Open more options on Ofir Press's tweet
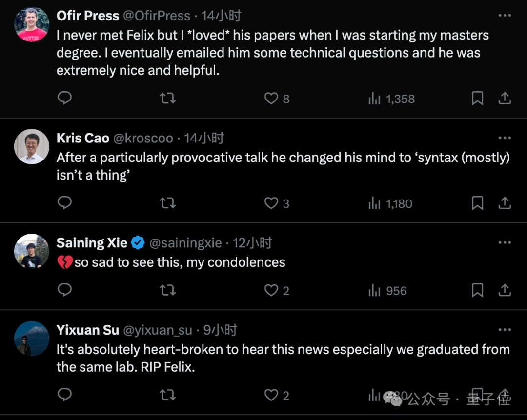 (505, 16)
